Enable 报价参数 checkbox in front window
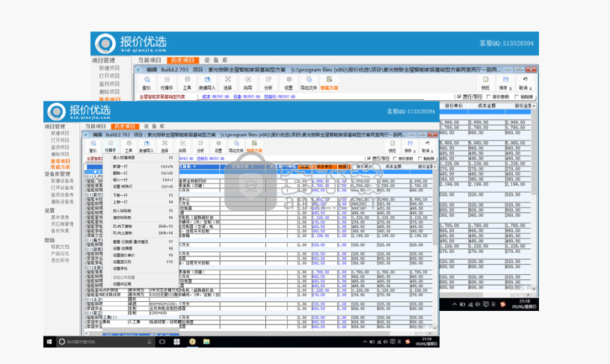 click(395, 158)
